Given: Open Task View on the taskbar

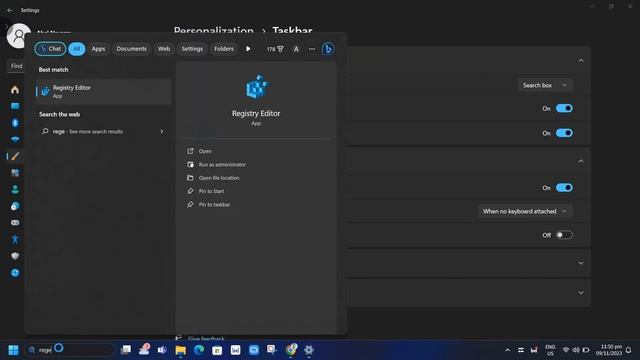Looking at the screenshot, I should [x=126, y=350].
